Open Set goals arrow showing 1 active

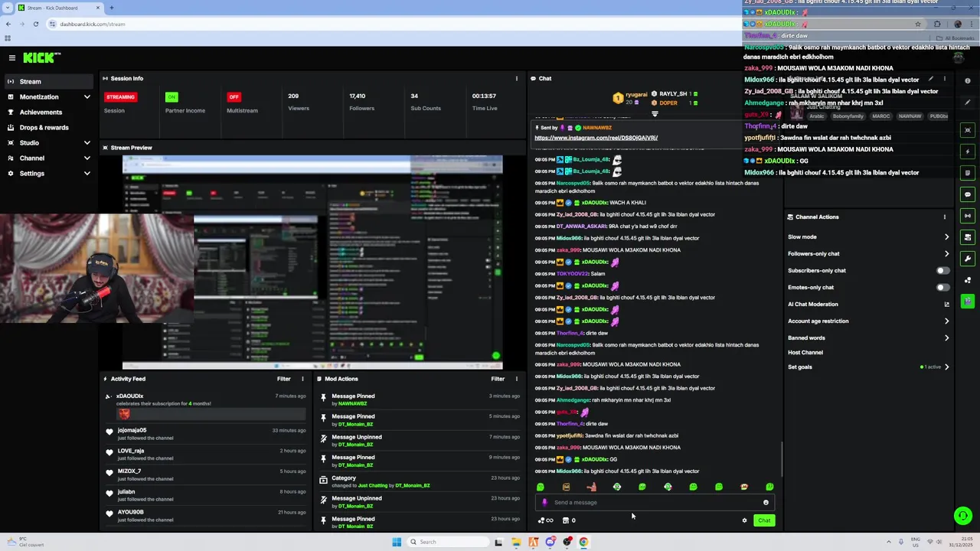946,367
